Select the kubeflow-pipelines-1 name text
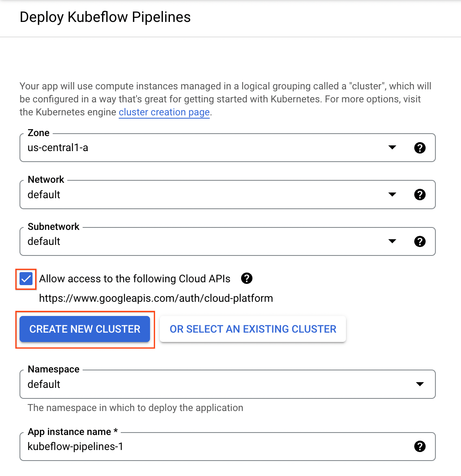Viewport: 461px width, 476px height. pyautogui.click(x=75, y=446)
